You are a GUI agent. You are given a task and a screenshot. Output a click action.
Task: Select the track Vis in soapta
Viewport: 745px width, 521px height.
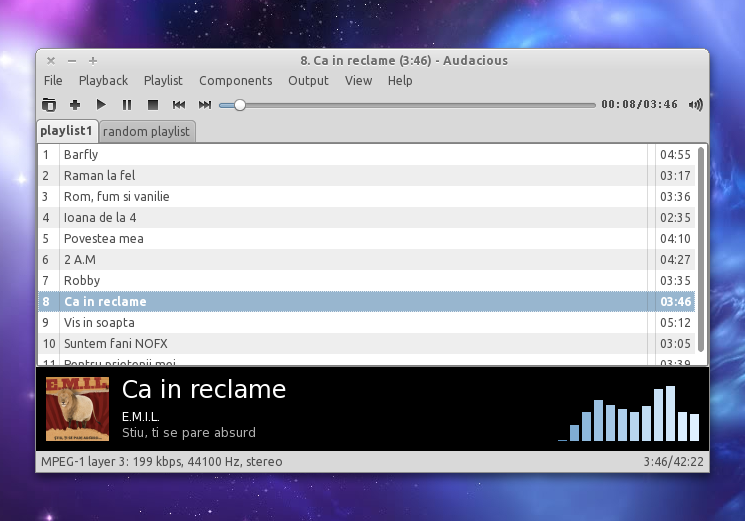[x=366, y=322]
